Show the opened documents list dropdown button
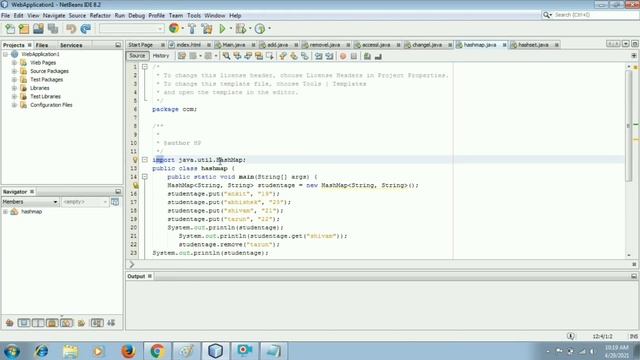Image resolution: width=640 pixels, height=360 pixels. point(626,44)
